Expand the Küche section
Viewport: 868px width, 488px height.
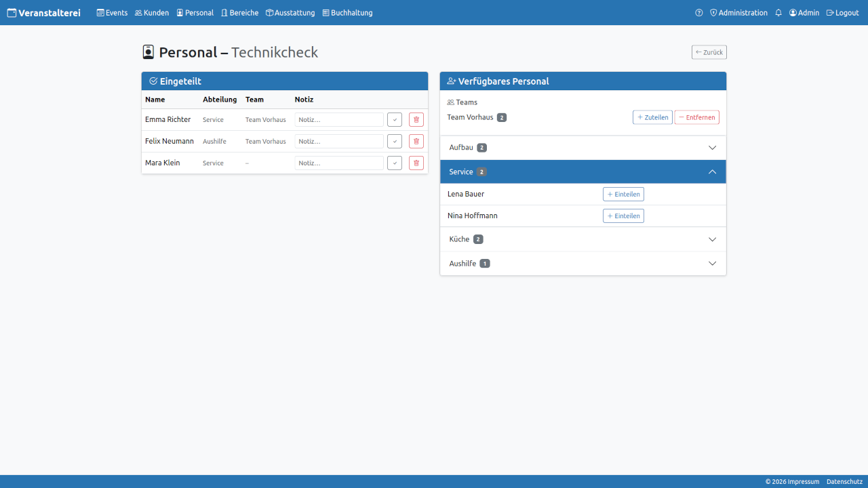pyautogui.click(x=583, y=239)
